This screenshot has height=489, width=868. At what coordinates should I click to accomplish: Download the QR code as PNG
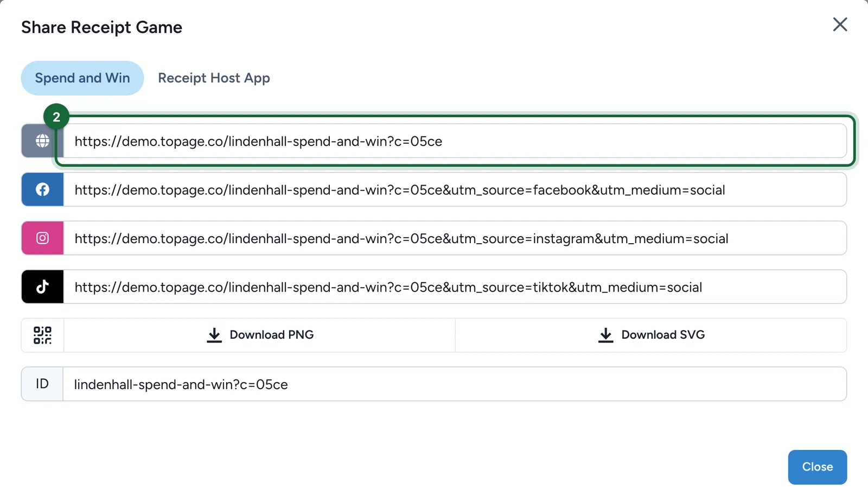click(260, 335)
